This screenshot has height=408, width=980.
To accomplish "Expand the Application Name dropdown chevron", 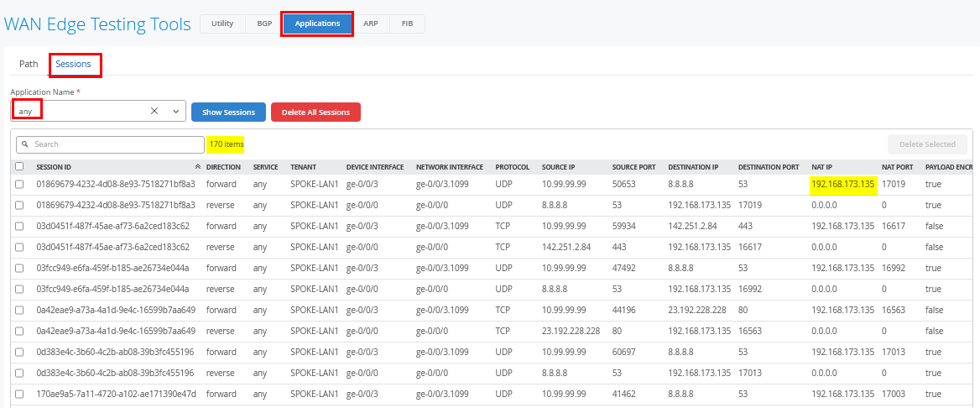I will 176,111.
